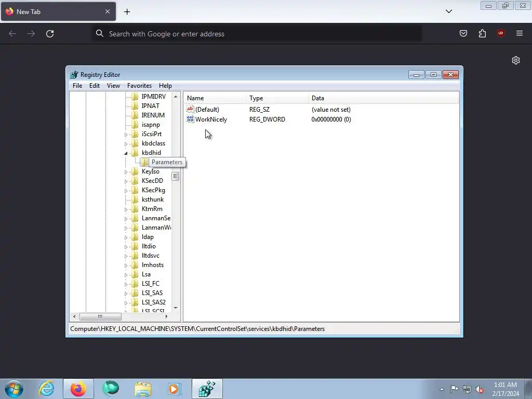Expand the ldap key
Viewport: 532px width, 399px height.
126,237
